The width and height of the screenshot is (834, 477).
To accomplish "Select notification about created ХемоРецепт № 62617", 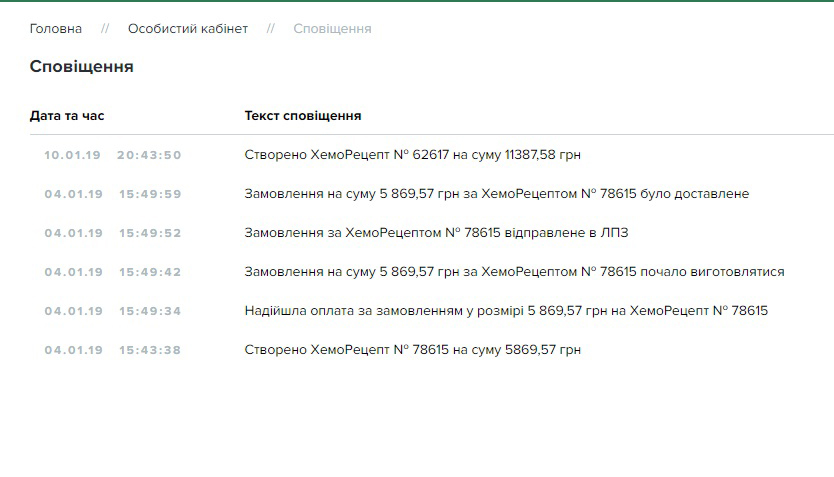I will pyautogui.click(x=412, y=155).
